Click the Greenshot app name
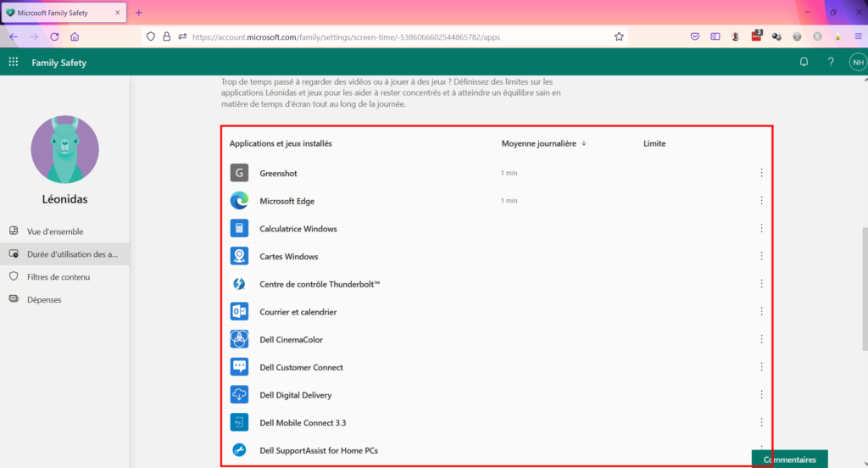 tap(278, 173)
